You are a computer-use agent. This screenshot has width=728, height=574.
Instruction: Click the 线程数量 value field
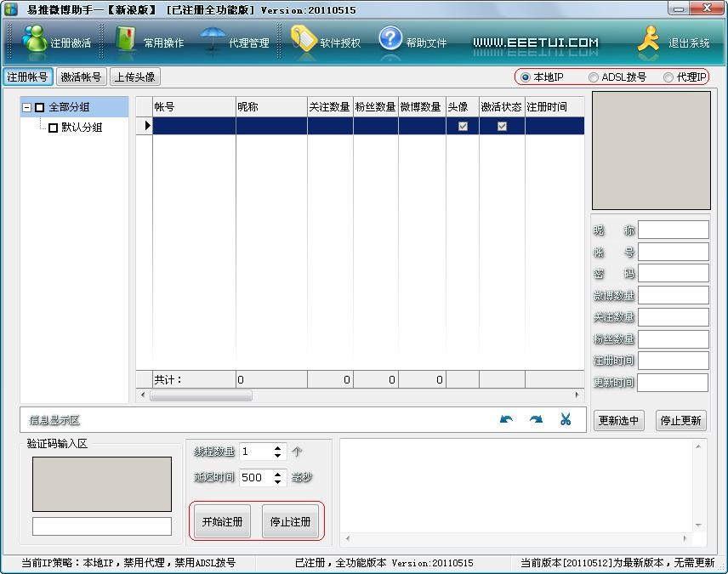(256, 452)
